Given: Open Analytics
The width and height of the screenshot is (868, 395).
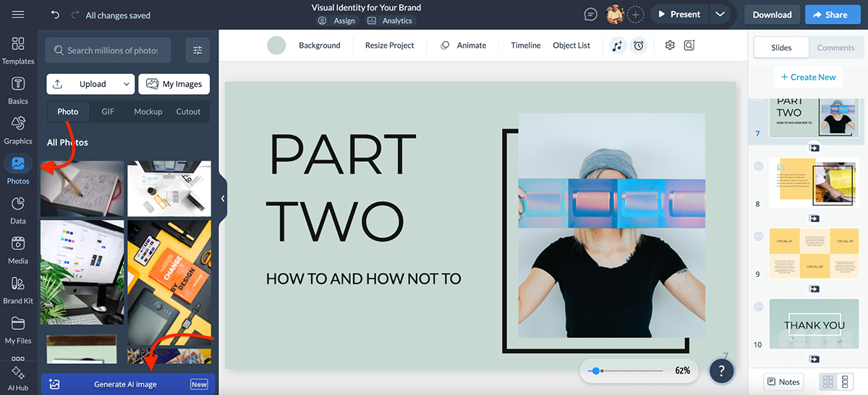Looking at the screenshot, I should (390, 21).
